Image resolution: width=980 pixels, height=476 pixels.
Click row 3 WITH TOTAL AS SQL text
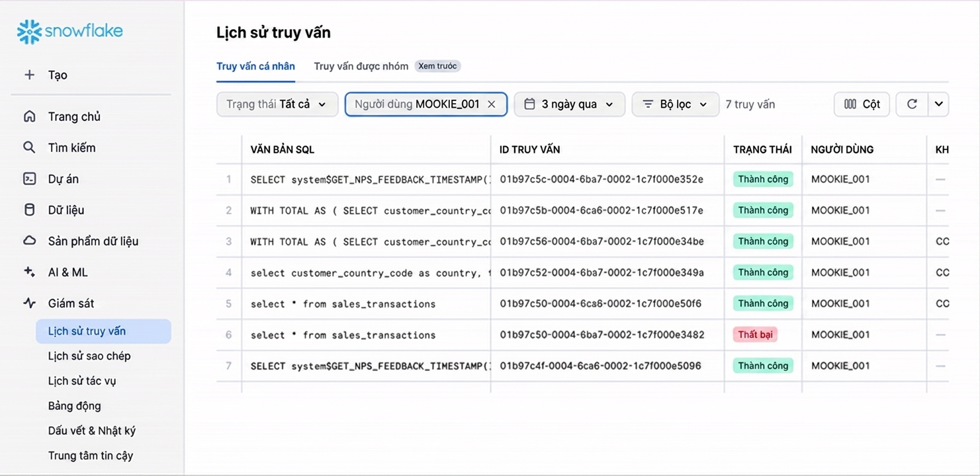370,241
